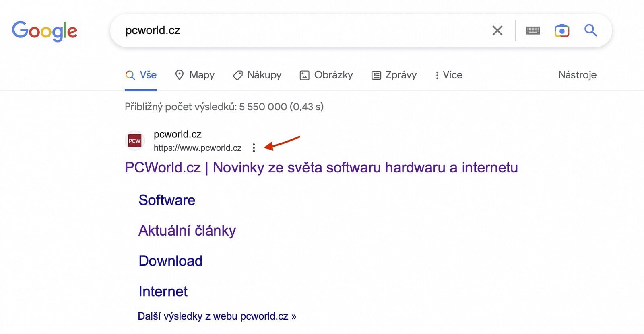Open the Aktuální články sitelink
644x334 pixels.
(x=187, y=231)
